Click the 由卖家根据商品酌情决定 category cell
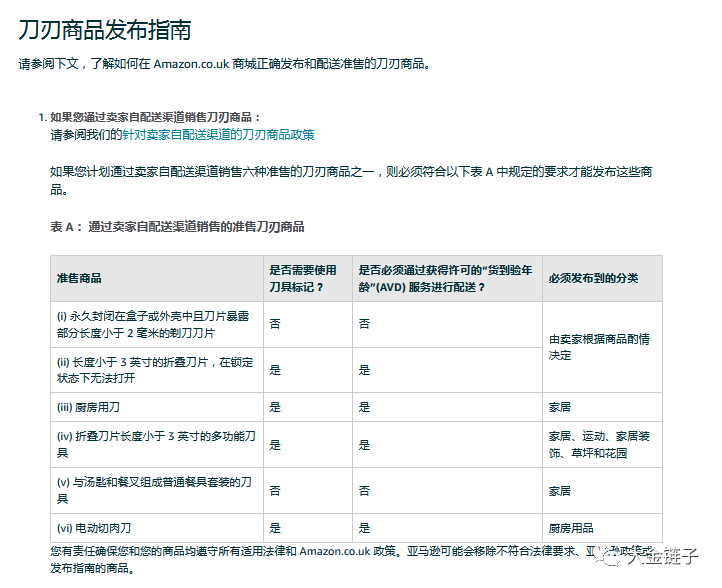 tap(602, 347)
